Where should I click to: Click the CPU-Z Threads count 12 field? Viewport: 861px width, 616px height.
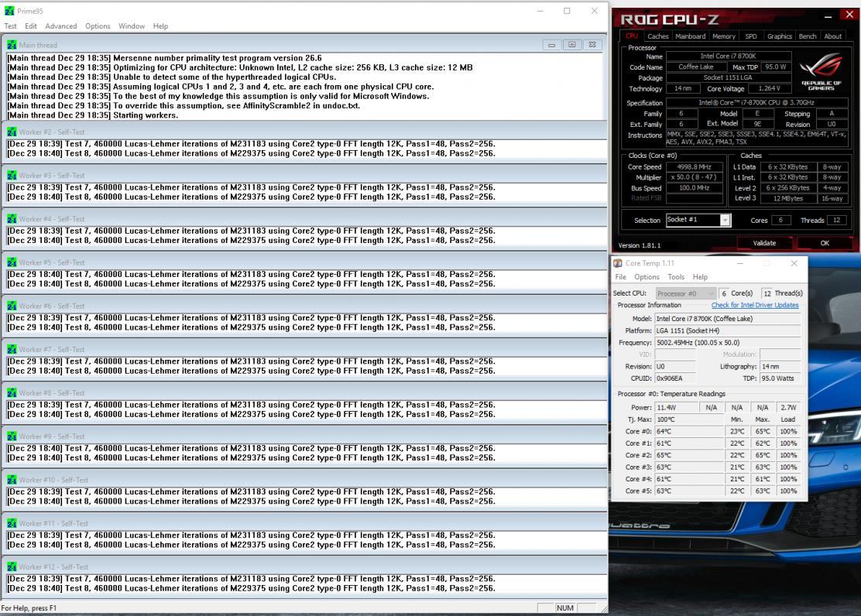[x=837, y=220]
